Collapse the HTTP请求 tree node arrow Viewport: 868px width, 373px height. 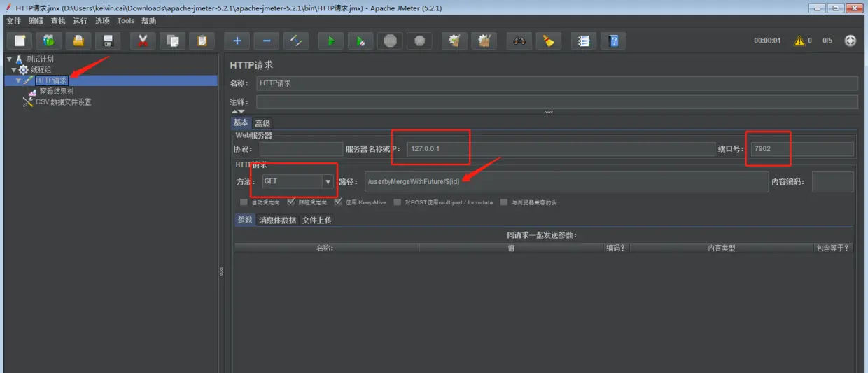[19, 81]
